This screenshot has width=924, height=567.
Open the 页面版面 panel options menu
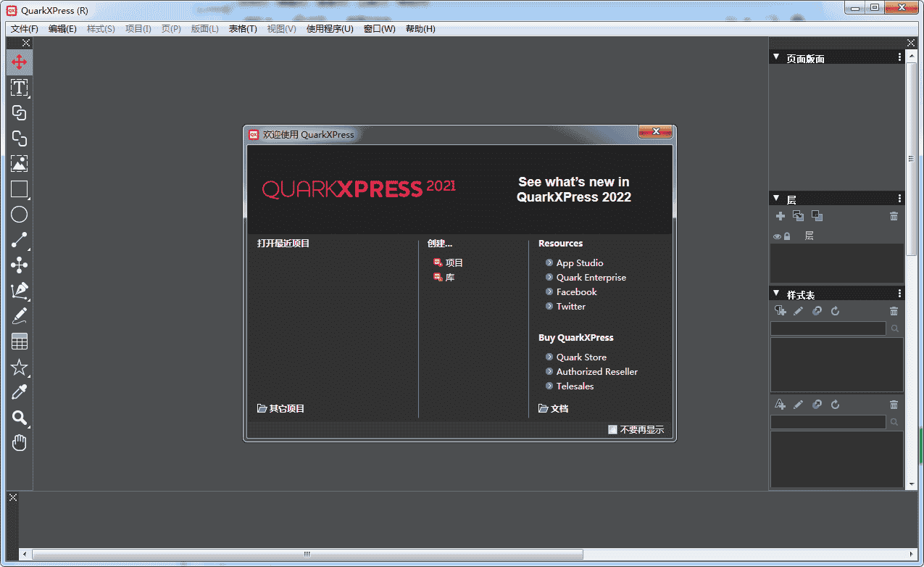click(899, 57)
